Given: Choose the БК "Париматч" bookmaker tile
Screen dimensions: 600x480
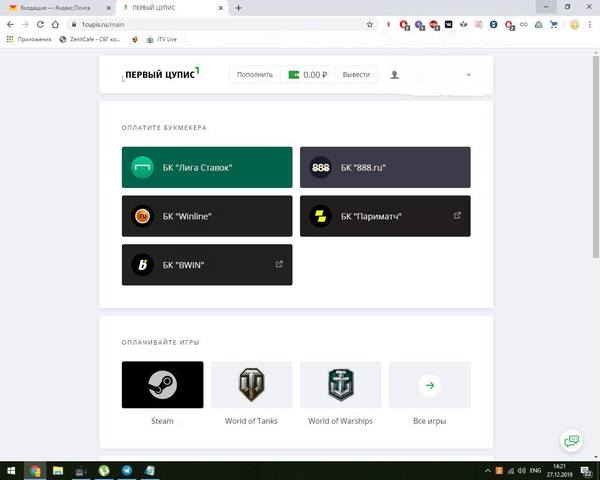Looking at the screenshot, I should pyautogui.click(x=385, y=216).
